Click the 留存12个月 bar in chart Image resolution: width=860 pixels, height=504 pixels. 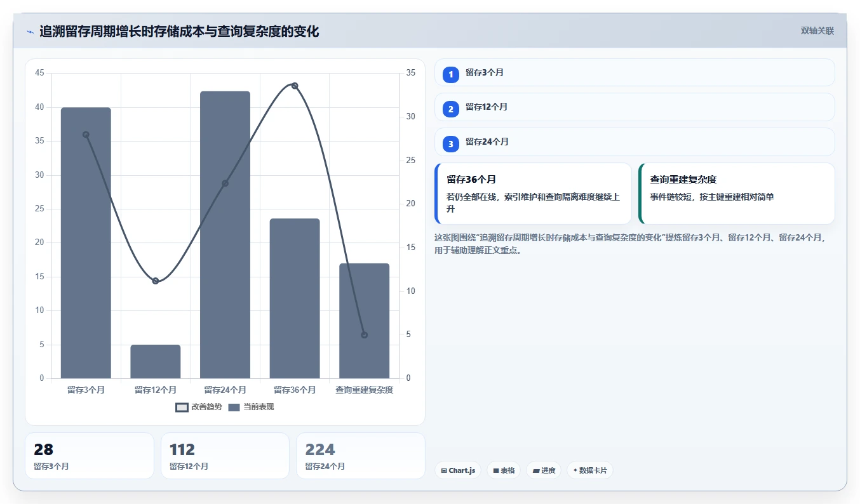(x=156, y=362)
